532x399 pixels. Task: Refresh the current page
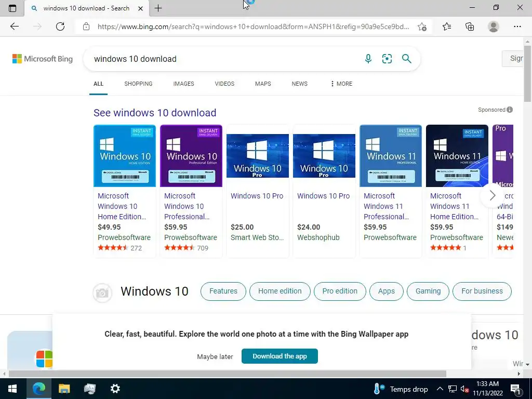click(x=60, y=26)
